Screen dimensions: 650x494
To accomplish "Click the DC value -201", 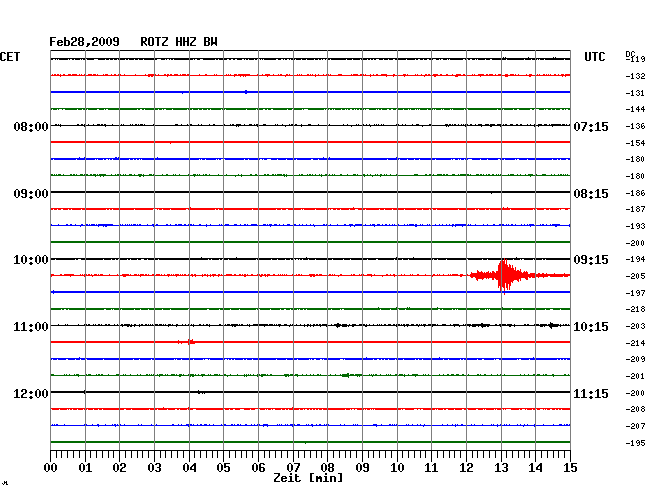I will 635,376.
